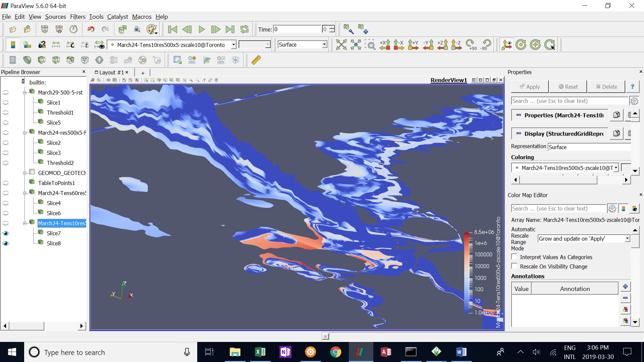The width and height of the screenshot is (644, 362).
Task: Jump to the first frame
Action: pos(172,29)
